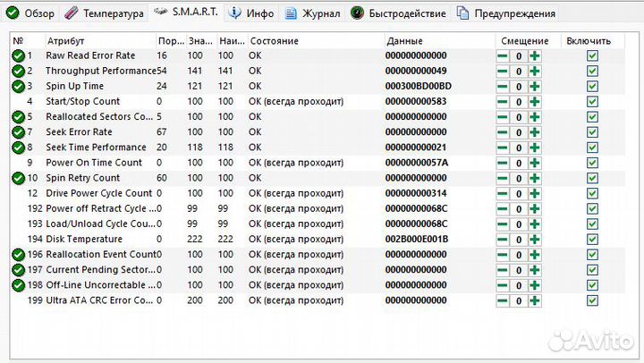Open the Быстродействие tab
644x363 pixels.
click(398, 13)
